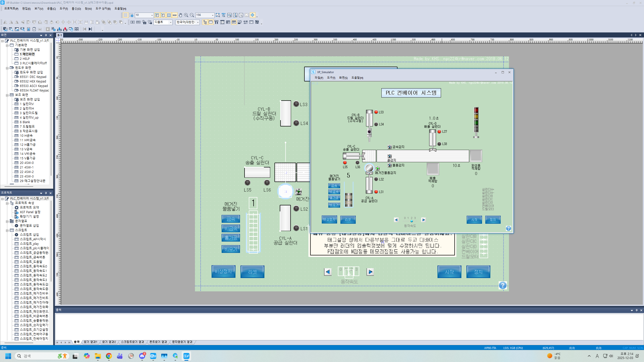Image resolution: width=644 pixels, height=362 pixels.
Task: Open the 디폴트 dropdown
Action: [171, 22]
